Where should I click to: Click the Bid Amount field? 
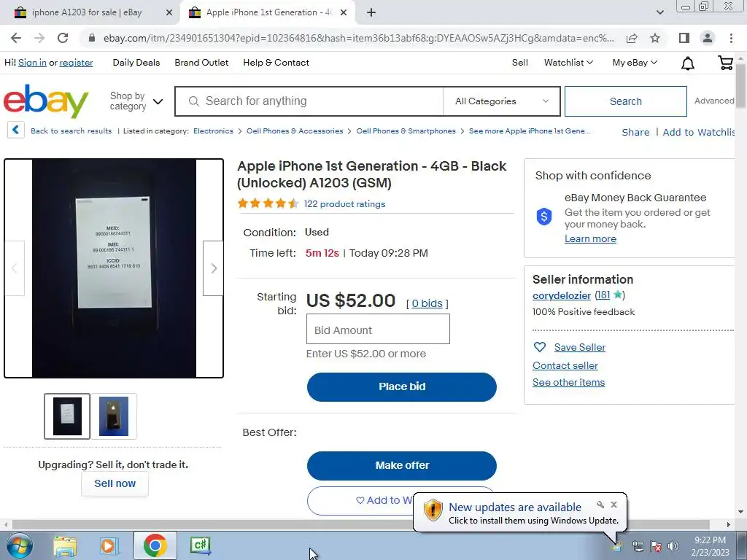click(x=379, y=329)
